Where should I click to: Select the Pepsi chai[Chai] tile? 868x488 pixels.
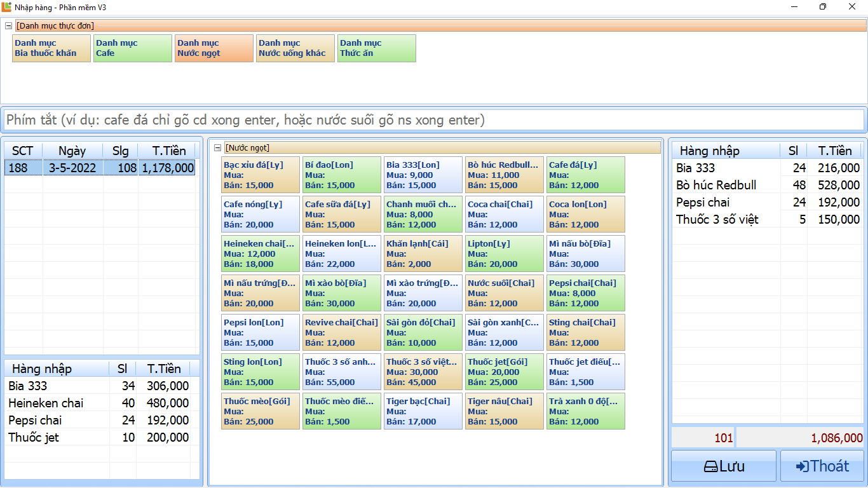(586, 293)
